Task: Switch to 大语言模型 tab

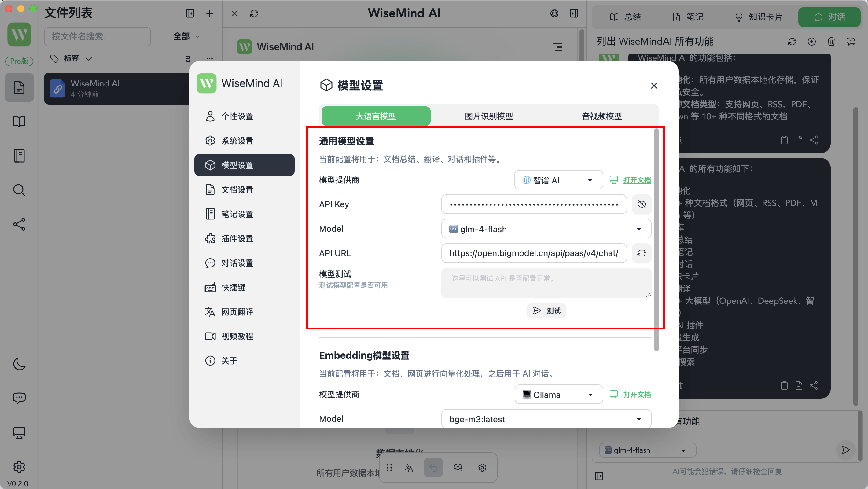Action: (x=376, y=116)
